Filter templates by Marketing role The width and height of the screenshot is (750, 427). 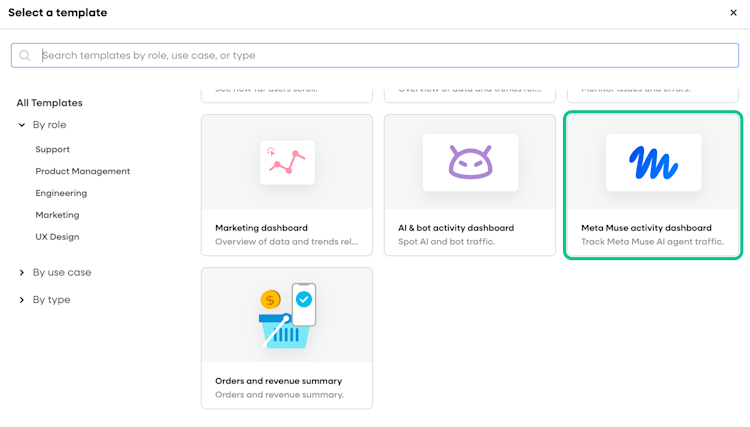57,215
